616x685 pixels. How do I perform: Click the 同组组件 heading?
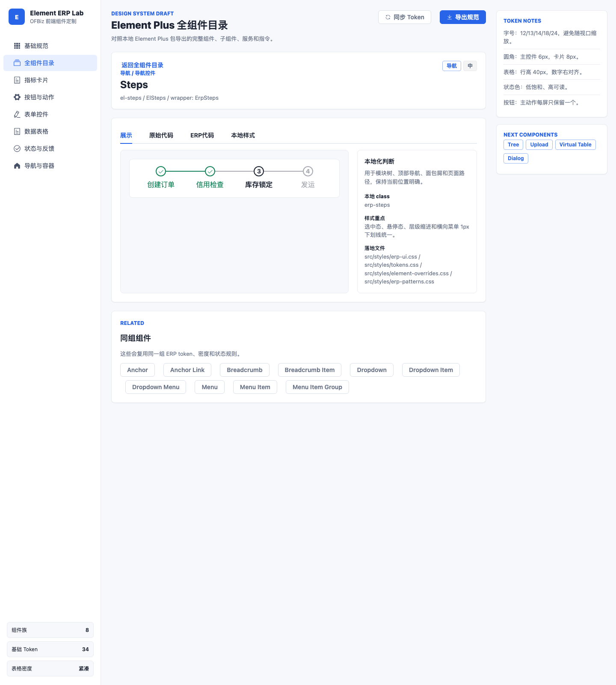[x=136, y=338]
